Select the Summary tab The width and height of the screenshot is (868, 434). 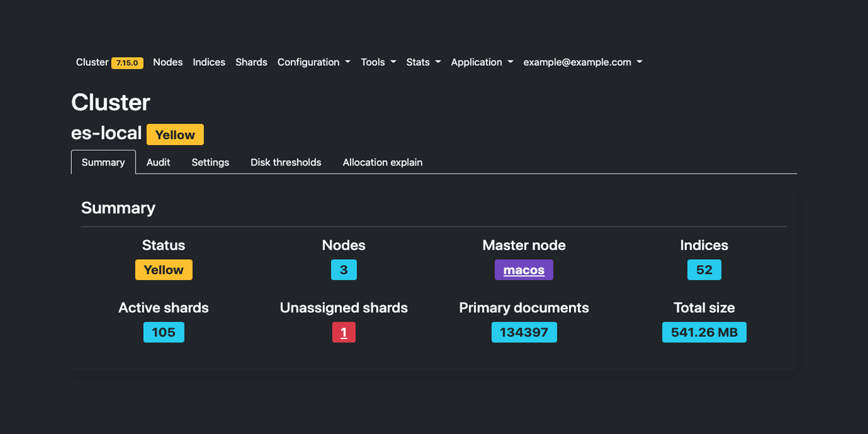[x=103, y=162]
